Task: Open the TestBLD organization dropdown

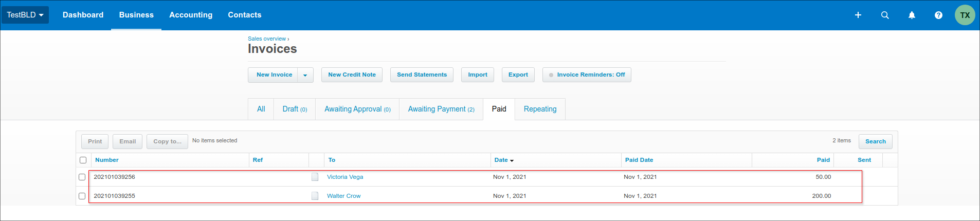Action: point(25,15)
